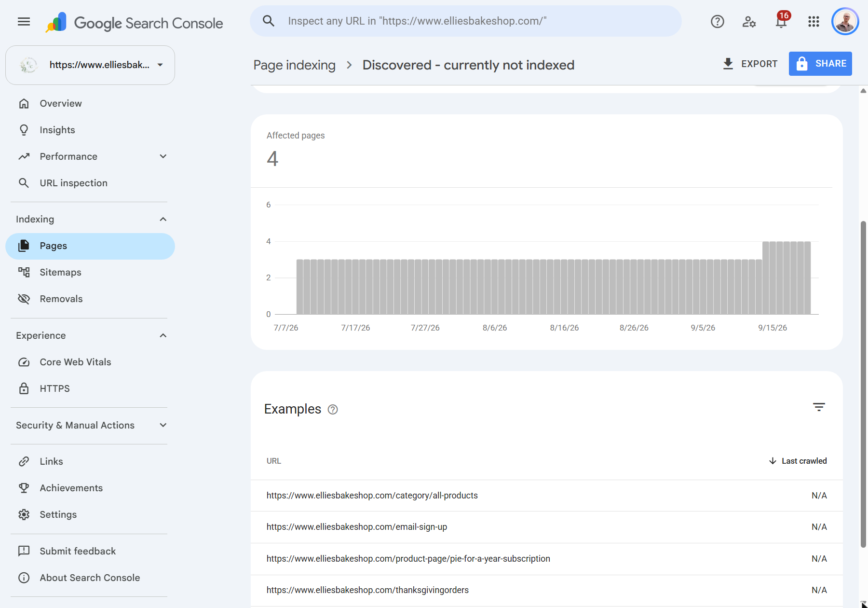Screen dimensions: 868x608
Task: Open users and permissions settings icon
Action: point(749,21)
